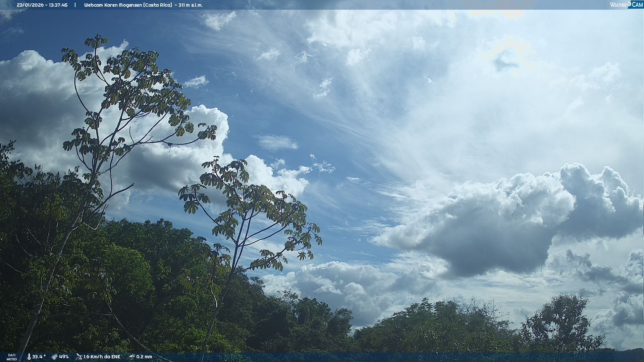The image size is (644, 362).
Task: Click the 0.2 mm rainfall reading
Action: [144, 357]
